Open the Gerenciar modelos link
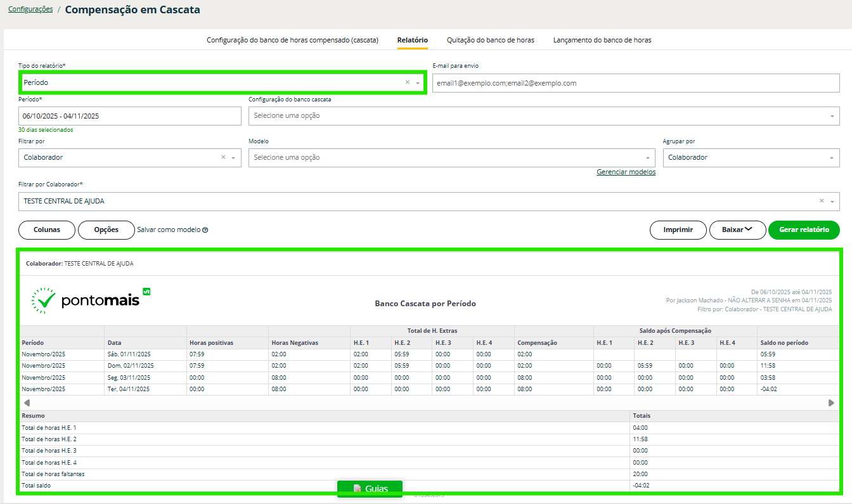The image size is (852, 504). coord(626,172)
